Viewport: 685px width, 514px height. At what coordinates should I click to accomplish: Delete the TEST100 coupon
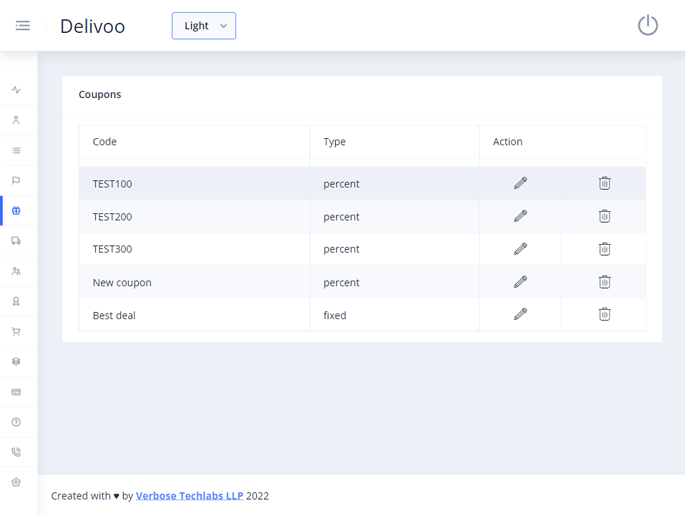(604, 183)
